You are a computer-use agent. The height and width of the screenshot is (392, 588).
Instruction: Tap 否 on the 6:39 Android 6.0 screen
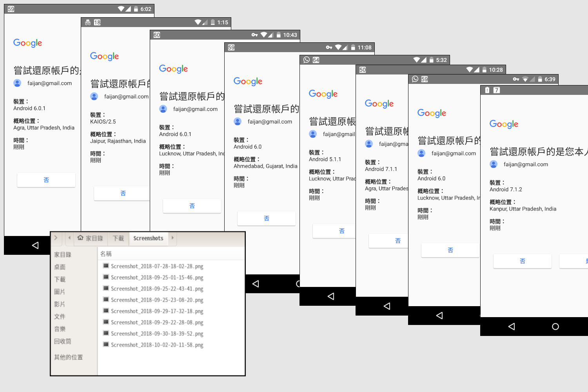[x=450, y=250]
